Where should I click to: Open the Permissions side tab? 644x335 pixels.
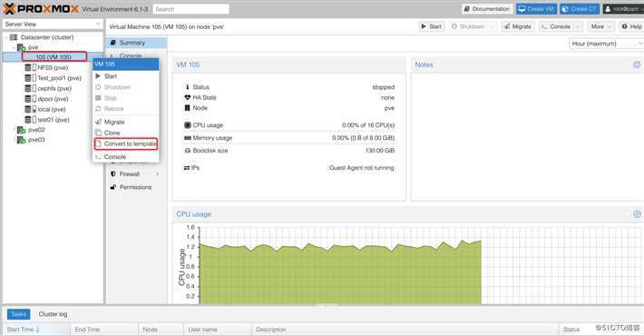point(137,187)
